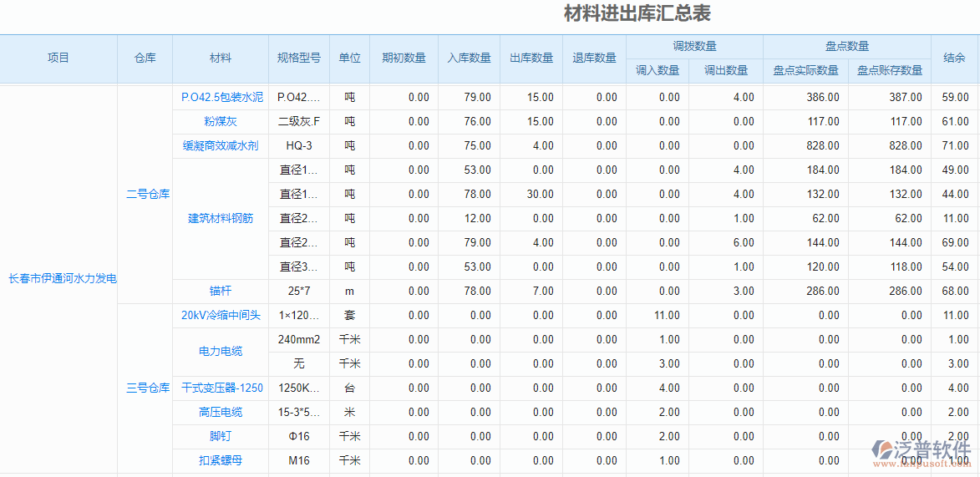Select the 二级灰.F specification cell
This screenshot has width=980, height=477.
coord(299,121)
